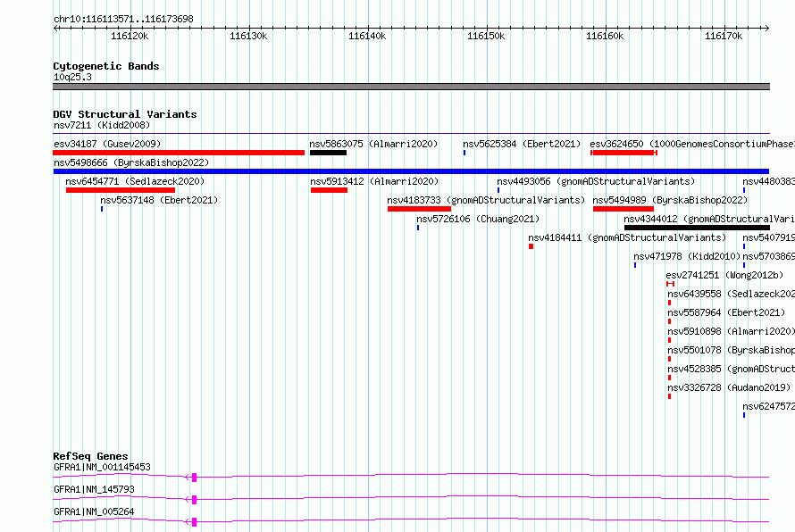Select the nsv5494989 (ByrskaBishop2022) red bar
This screenshot has height=532, width=795.
pyautogui.click(x=623, y=209)
